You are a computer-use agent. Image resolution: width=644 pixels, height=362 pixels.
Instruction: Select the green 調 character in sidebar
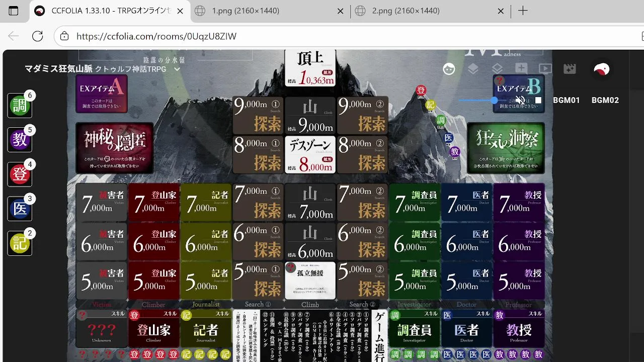pyautogui.click(x=20, y=106)
